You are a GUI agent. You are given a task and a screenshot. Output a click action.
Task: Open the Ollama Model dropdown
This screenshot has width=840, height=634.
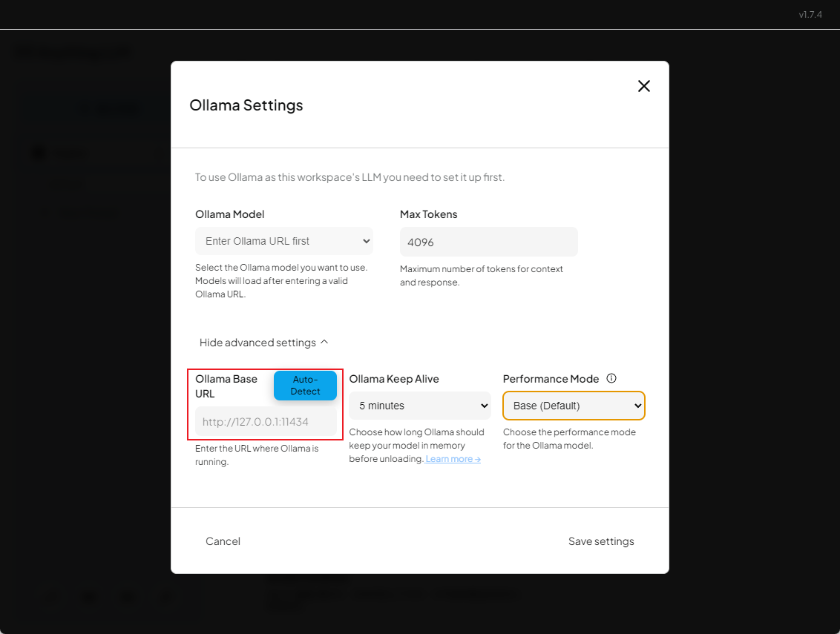(284, 242)
